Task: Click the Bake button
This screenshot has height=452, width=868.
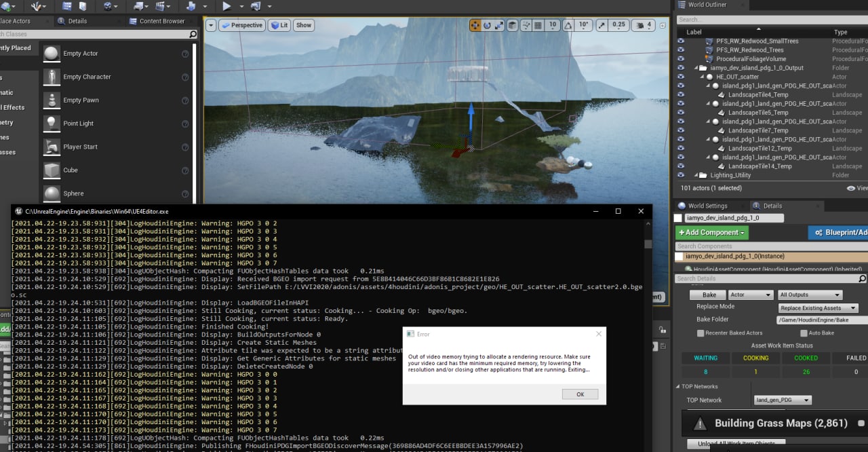Action: click(709, 295)
